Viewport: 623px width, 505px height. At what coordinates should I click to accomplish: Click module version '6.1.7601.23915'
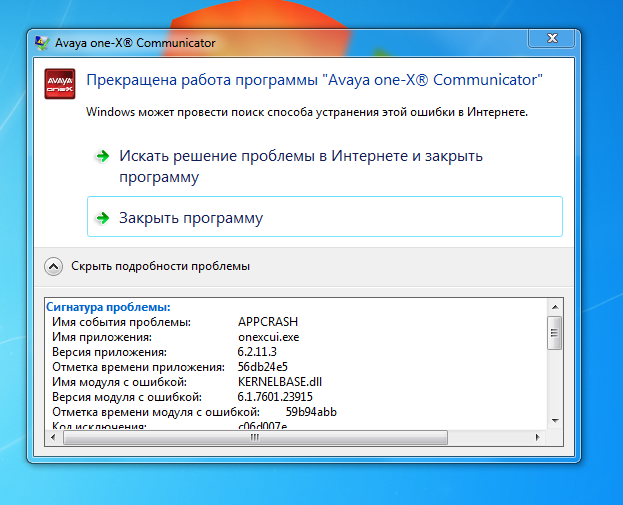[275, 397]
